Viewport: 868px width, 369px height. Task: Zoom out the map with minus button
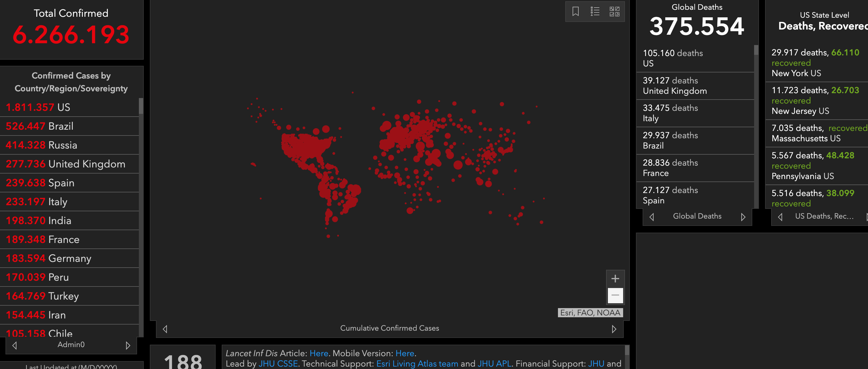tap(615, 295)
